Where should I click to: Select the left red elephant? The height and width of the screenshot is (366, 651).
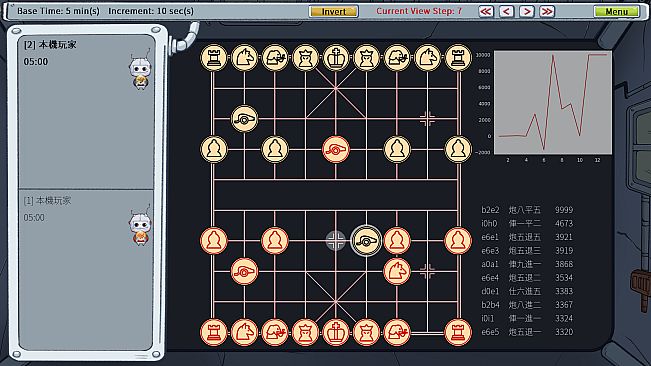click(274, 332)
